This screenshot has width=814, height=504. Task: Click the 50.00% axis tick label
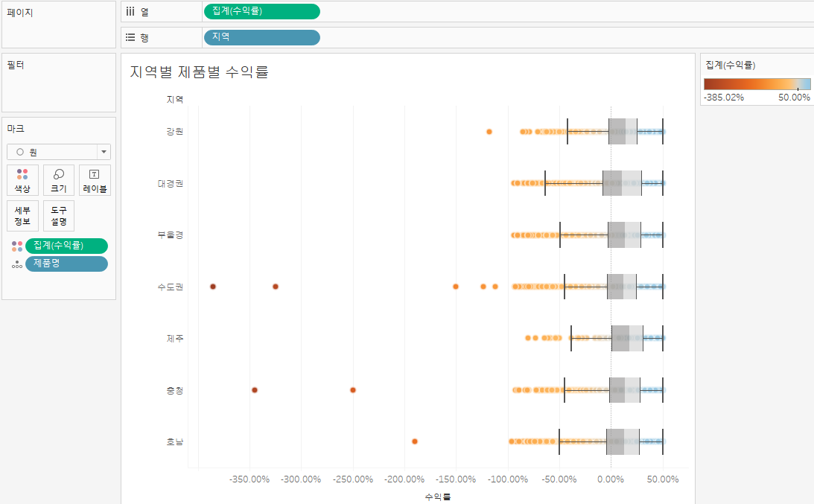click(662, 479)
